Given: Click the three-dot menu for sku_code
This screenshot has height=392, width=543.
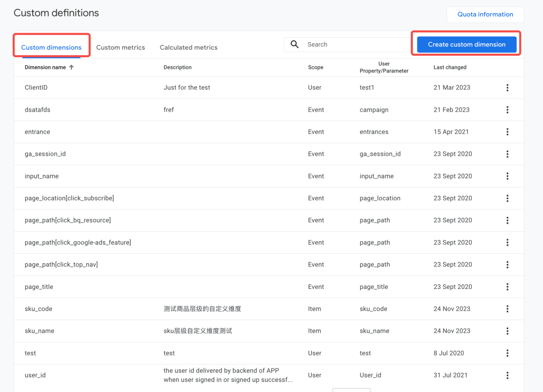Looking at the screenshot, I should click(x=507, y=309).
